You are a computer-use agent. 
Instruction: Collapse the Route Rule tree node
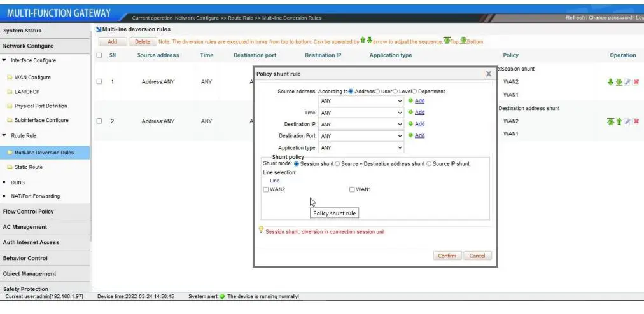point(4,135)
